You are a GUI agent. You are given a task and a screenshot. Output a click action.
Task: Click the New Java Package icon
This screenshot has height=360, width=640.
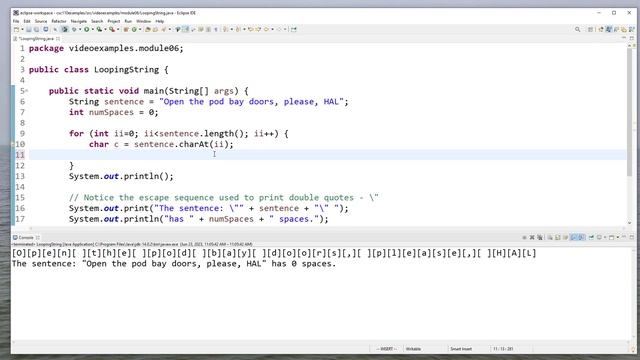(126, 29)
